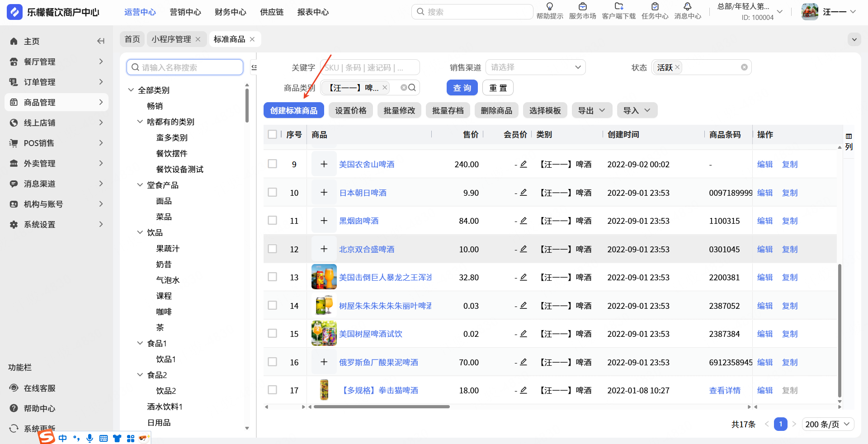Viewport: 868px width, 444px height.
Task: Collapse the left sidebar with arrow icon
Action: click(x=100, y=41)
